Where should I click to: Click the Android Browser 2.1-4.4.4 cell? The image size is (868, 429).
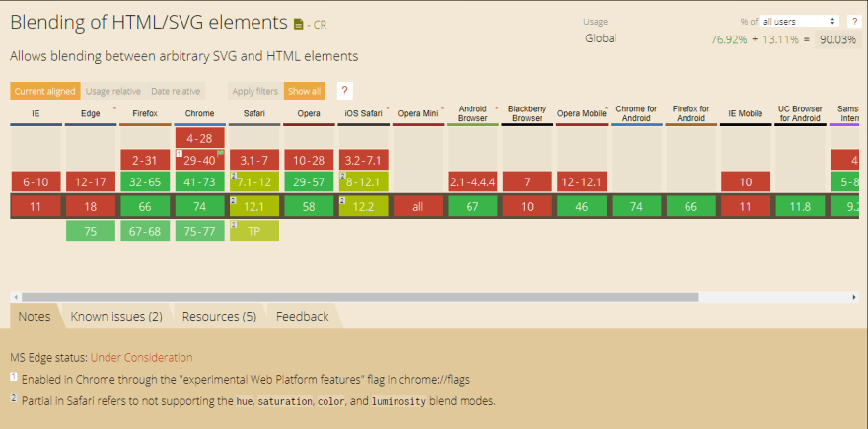tap(472, 181)
